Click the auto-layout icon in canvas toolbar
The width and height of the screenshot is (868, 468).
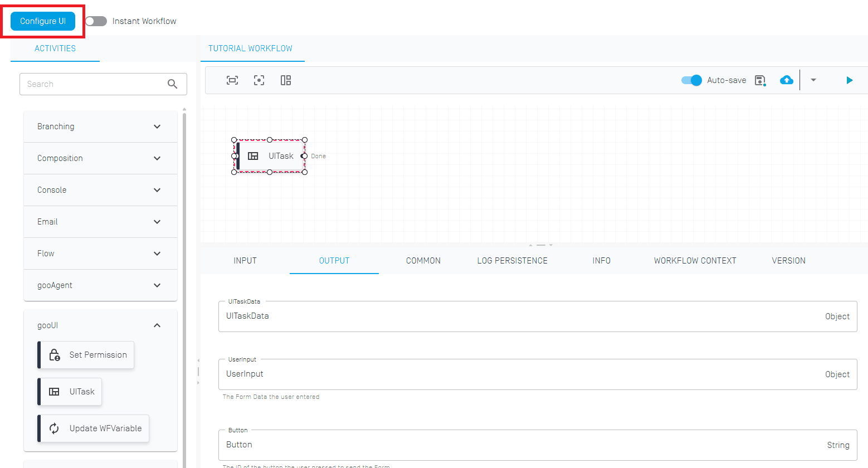tap(286, 80)
